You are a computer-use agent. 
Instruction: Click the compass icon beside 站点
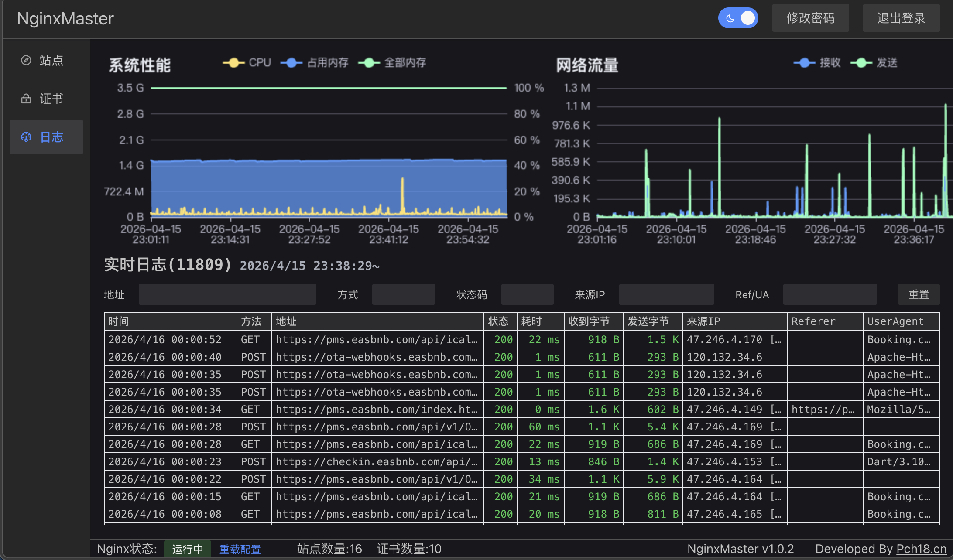[26, 60]
